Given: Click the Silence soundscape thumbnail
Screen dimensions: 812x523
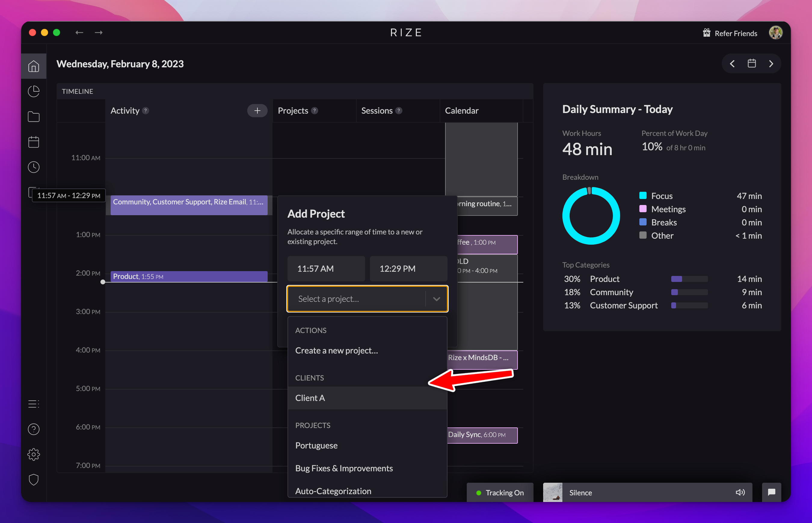Looking at the screenshot, I should 552,492.
